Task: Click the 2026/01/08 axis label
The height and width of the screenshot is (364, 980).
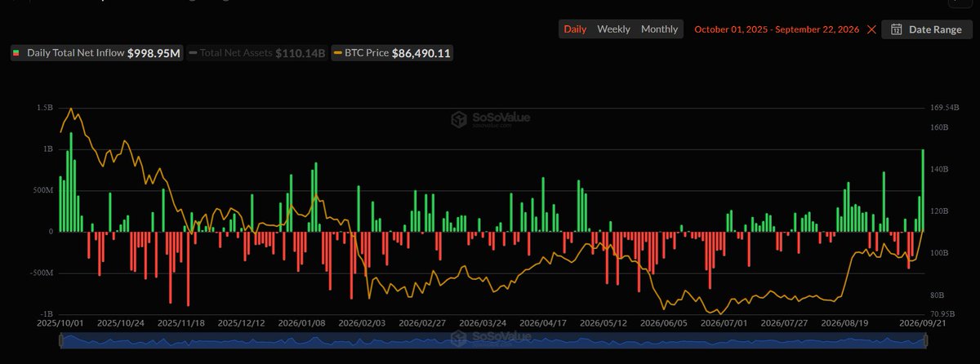Action: coord(303,323)
